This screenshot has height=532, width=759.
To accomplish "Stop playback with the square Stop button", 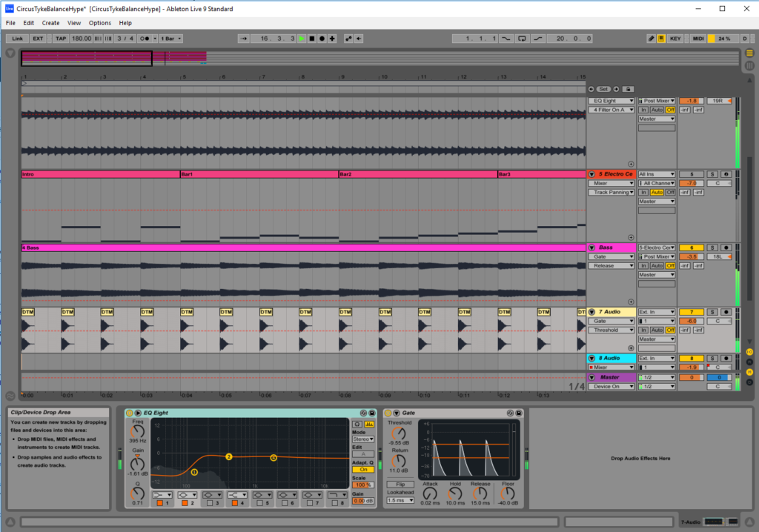I will (312, 39).
